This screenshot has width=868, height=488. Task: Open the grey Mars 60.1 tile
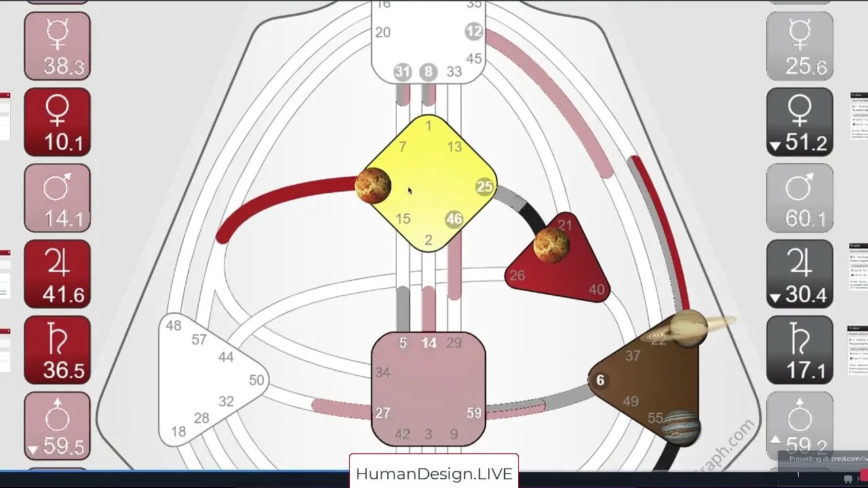click(800, 198)
